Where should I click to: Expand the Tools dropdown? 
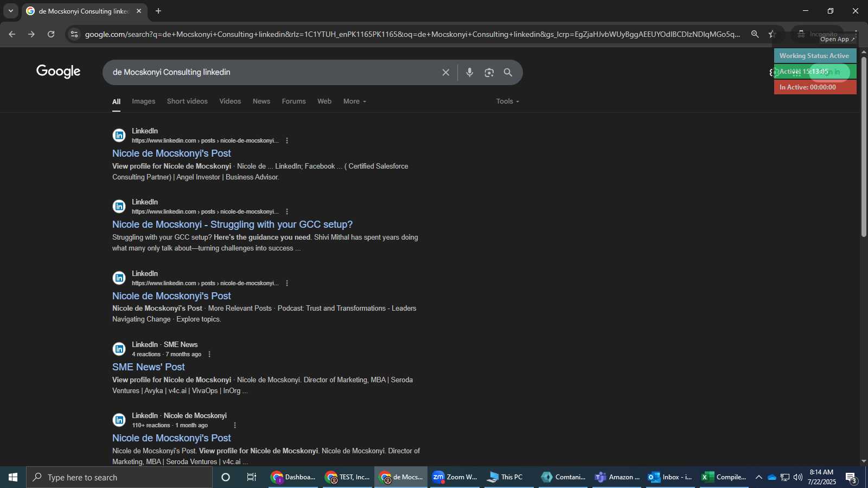508,101
